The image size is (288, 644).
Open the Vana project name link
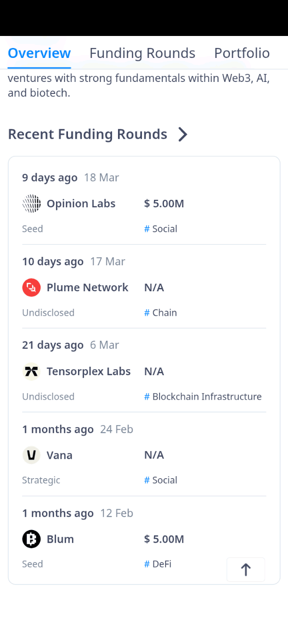click(x=59, y=455)
